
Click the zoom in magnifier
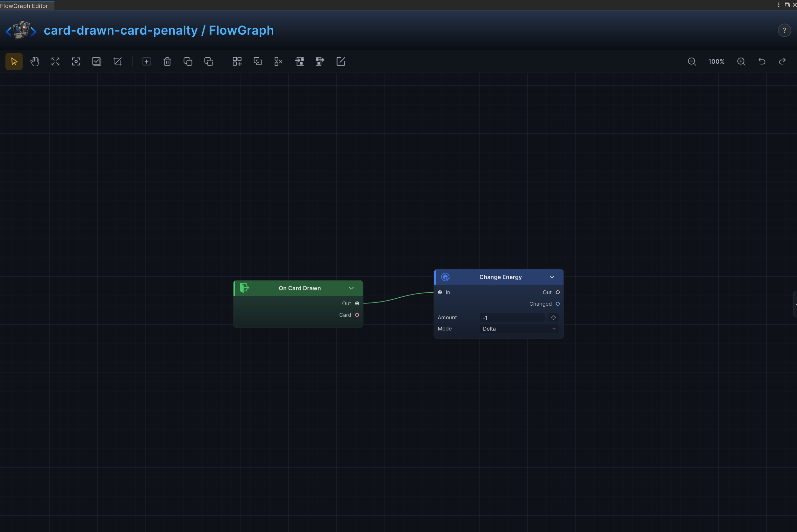741,61
